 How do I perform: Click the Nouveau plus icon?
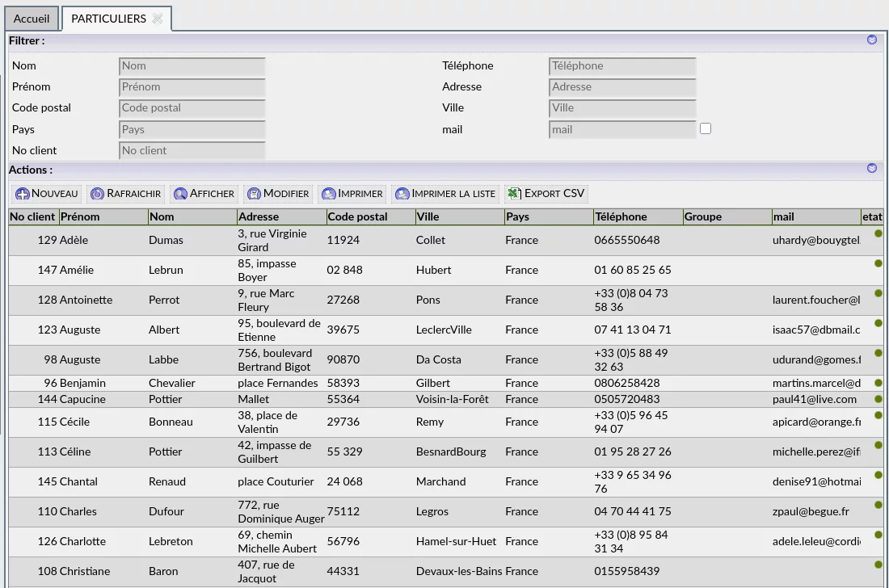(23, 194)
